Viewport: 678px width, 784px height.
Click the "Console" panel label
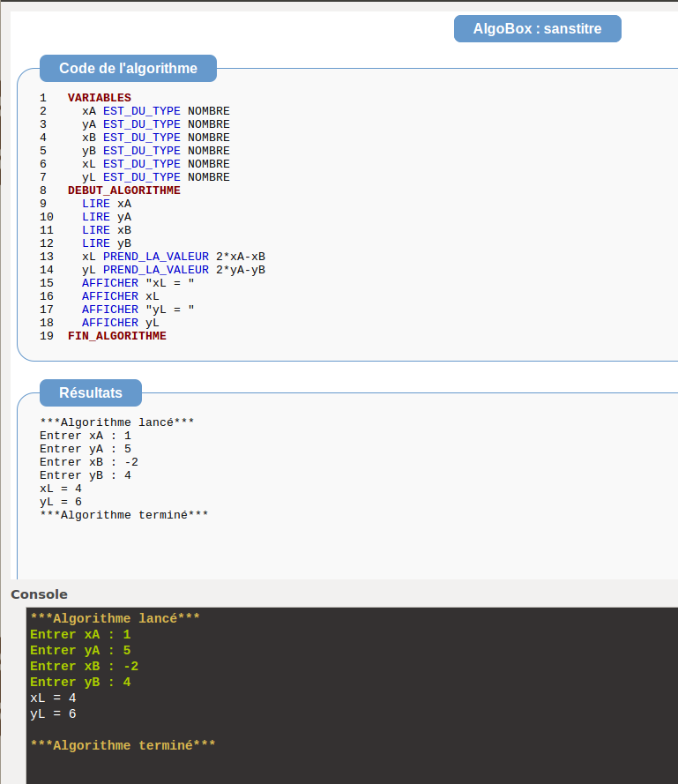click(x=39, y=594)
